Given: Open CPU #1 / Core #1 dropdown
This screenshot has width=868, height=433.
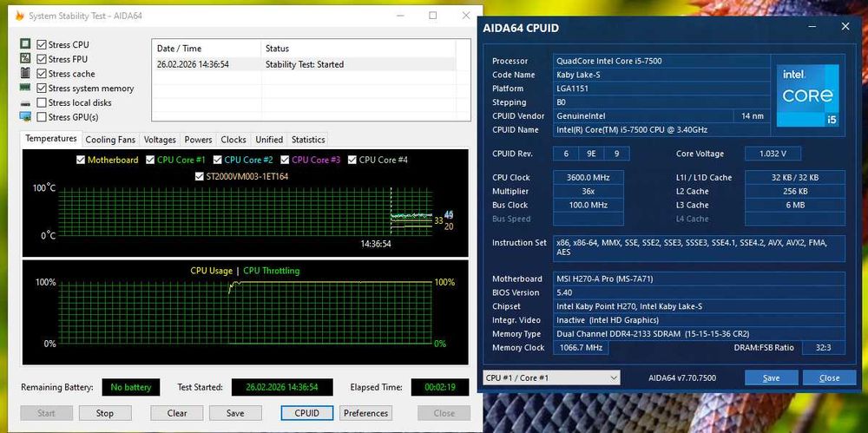Looking at the screenshot, I should coord(551,377).
